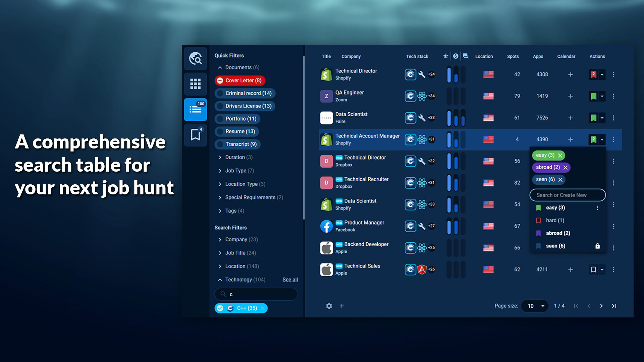
Task: Uncheck the C++ (35) technology filter
Action: 220,308
